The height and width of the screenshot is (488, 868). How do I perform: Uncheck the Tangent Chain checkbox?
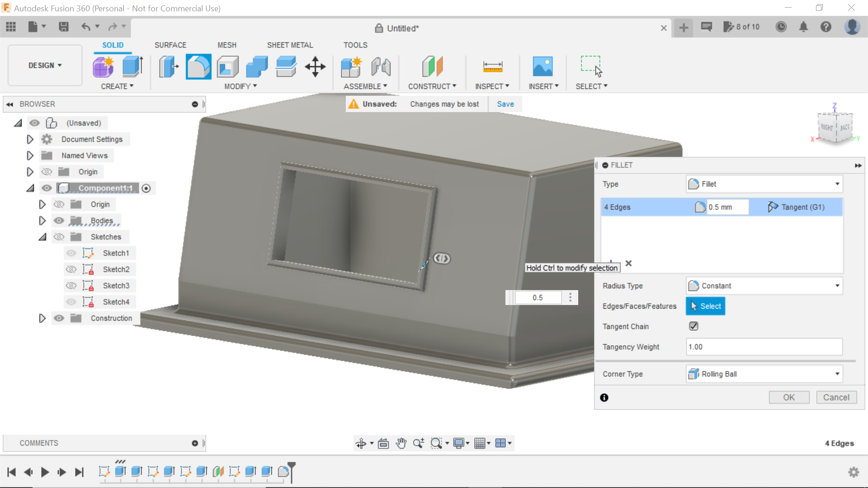pyautogui.click(x=693, y=326)
